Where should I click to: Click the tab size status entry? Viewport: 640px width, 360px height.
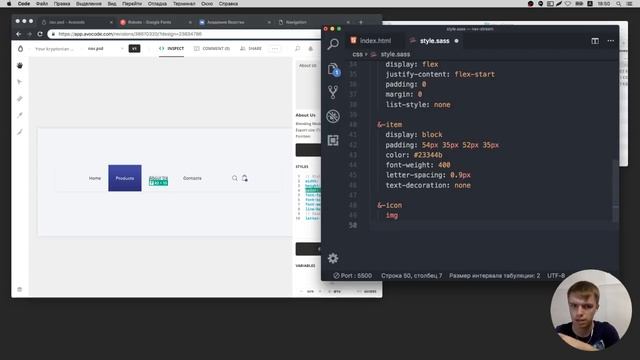[494, 276]
